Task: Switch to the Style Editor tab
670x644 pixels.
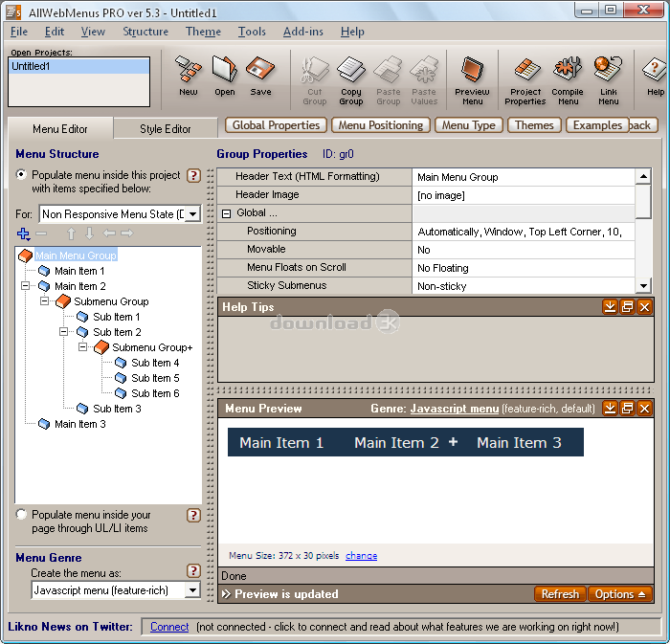Action: pos(166,128)
